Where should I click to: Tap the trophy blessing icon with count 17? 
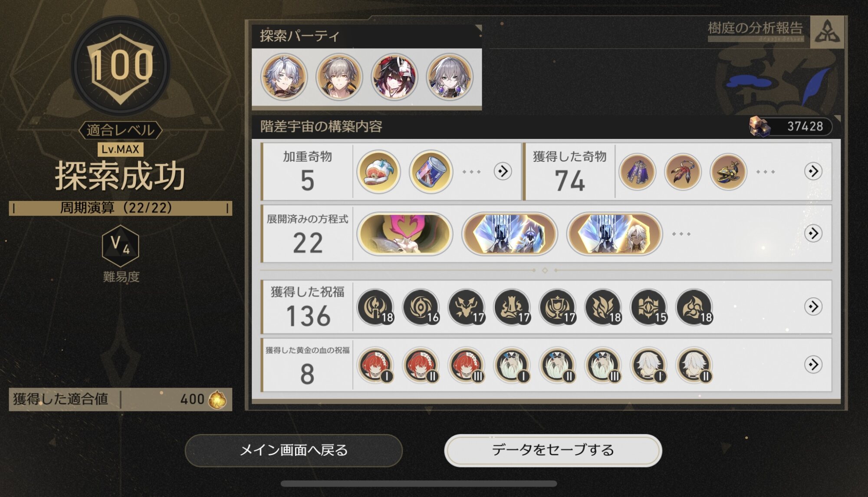[558, 307]
